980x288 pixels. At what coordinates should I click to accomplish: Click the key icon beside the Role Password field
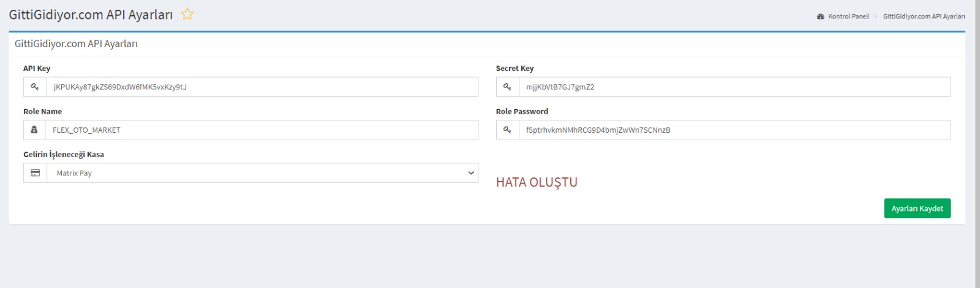pos(507,130)
